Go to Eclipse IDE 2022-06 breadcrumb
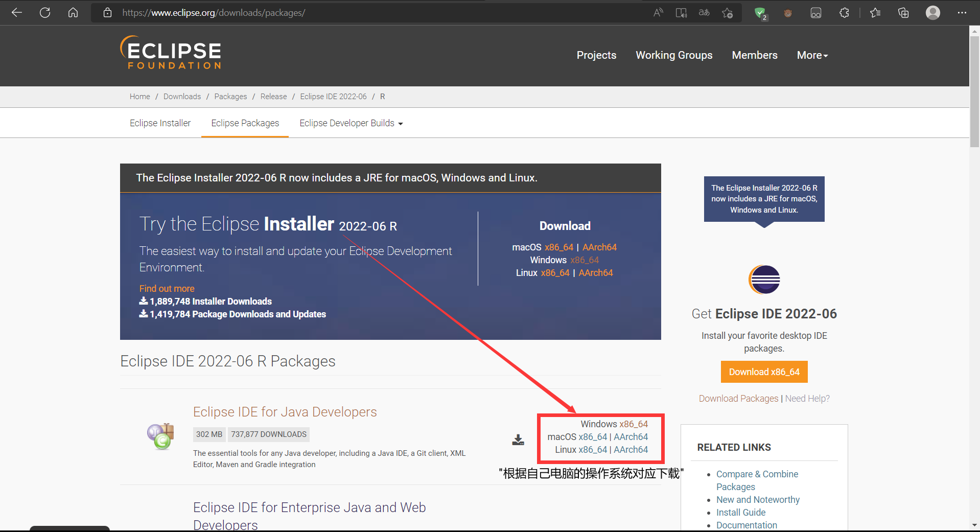Viewport: 980px width, 532px height. (333, 97)
